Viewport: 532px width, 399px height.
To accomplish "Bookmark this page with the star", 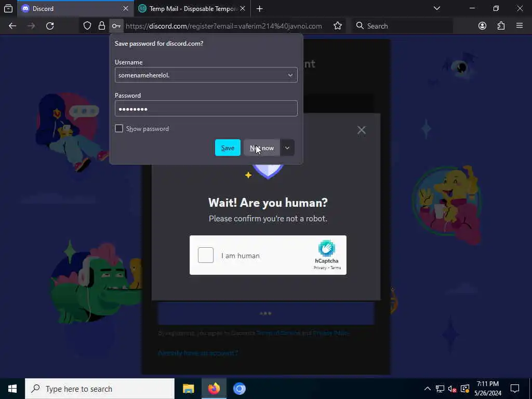I will pyautogui.click(x=338, y=26).
